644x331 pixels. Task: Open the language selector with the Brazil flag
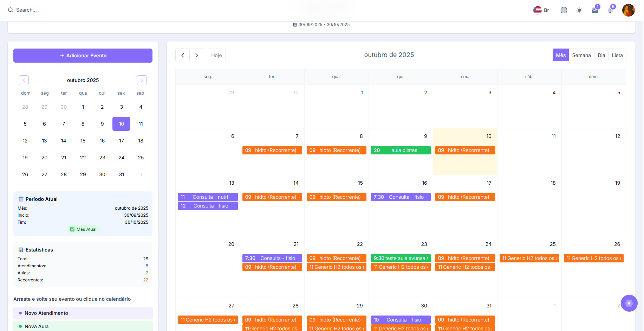click(x=541, y=10)
